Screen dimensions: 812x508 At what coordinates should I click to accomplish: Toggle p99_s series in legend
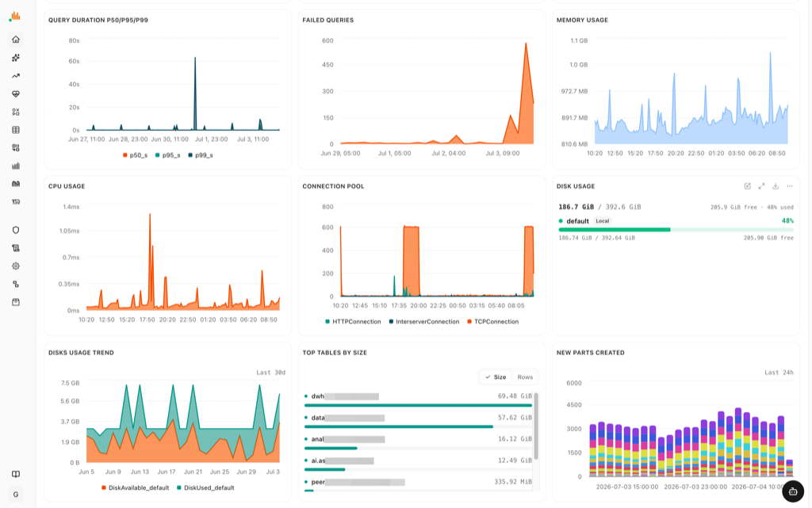(x=201, y=155)
